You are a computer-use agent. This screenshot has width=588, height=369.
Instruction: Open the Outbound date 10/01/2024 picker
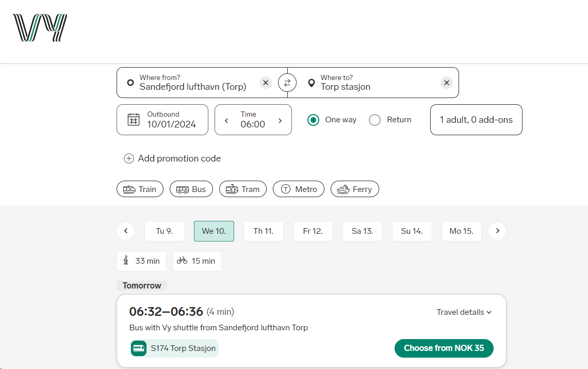(x=162, y=120)
